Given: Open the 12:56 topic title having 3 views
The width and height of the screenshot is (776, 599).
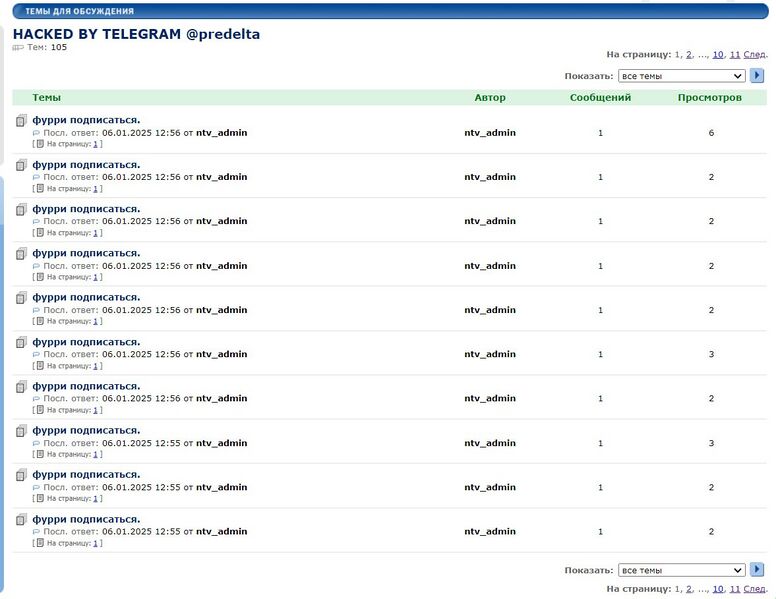Looking at the screenshot, I should click(x=86, y=342).
